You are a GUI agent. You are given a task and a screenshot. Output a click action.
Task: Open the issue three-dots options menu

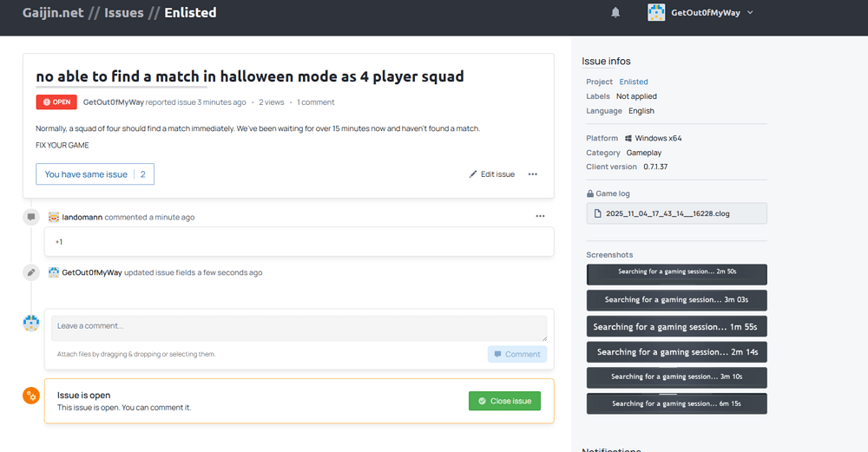(533, 174)
